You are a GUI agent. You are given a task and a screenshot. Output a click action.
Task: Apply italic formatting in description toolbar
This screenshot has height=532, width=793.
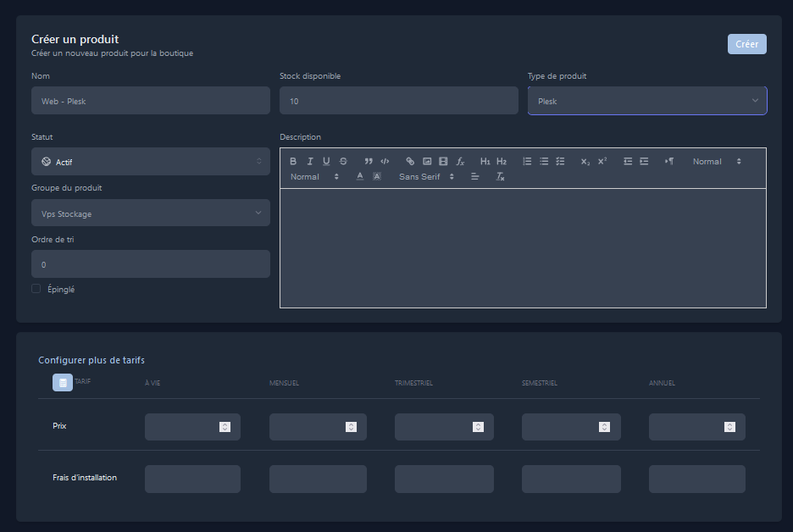point(310,161)
